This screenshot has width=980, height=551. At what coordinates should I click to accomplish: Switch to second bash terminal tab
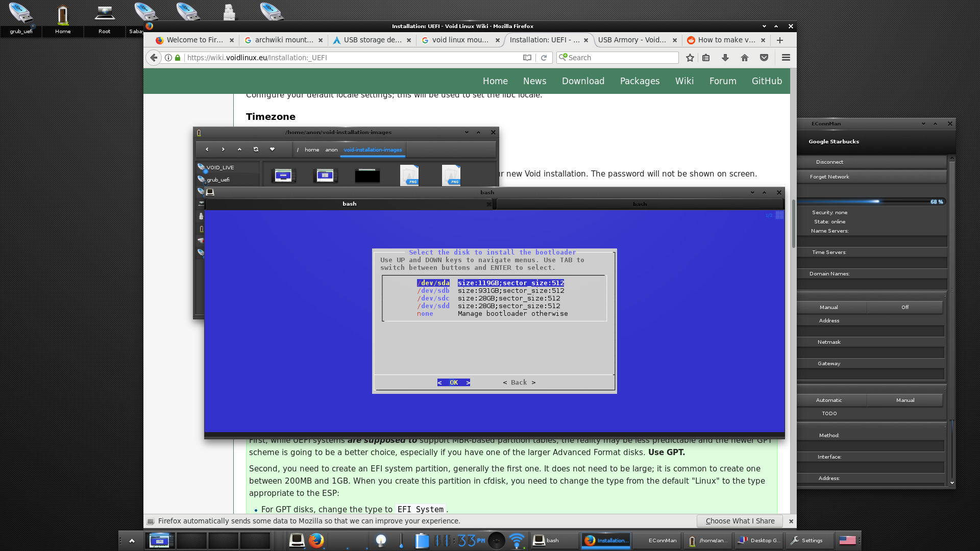click(640, 204)
